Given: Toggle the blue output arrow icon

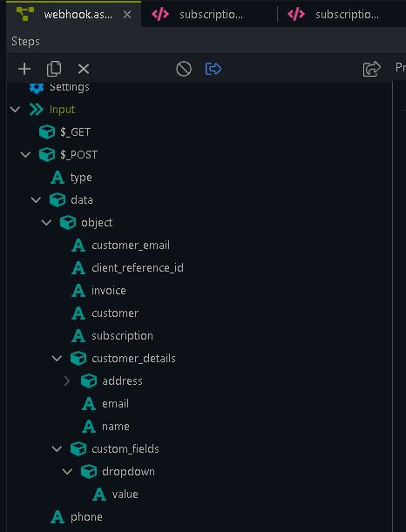Looking at the screenshot, I should click(x=213, y=69).
